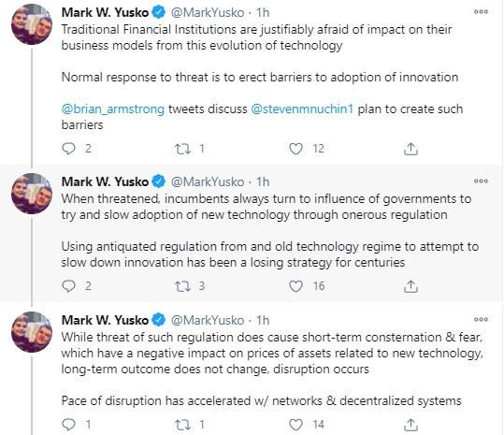
Task: Open the @brian_armstrong mention link
Action: tap(113, 109)
